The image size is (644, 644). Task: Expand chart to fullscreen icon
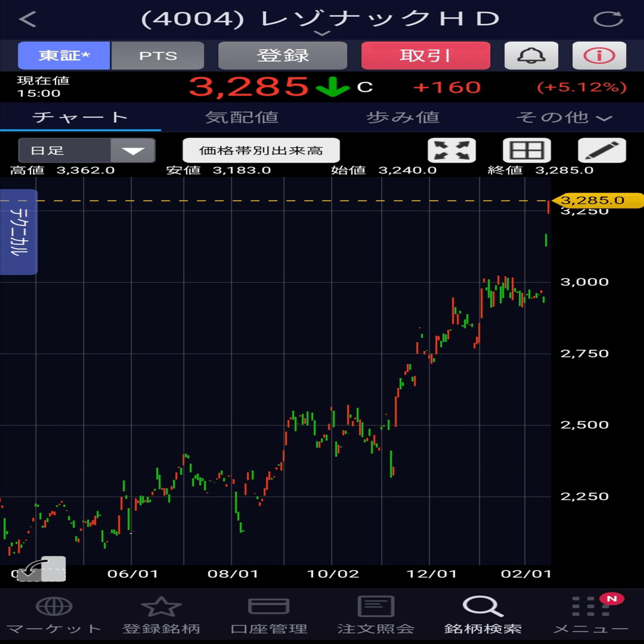click(451, 150)
